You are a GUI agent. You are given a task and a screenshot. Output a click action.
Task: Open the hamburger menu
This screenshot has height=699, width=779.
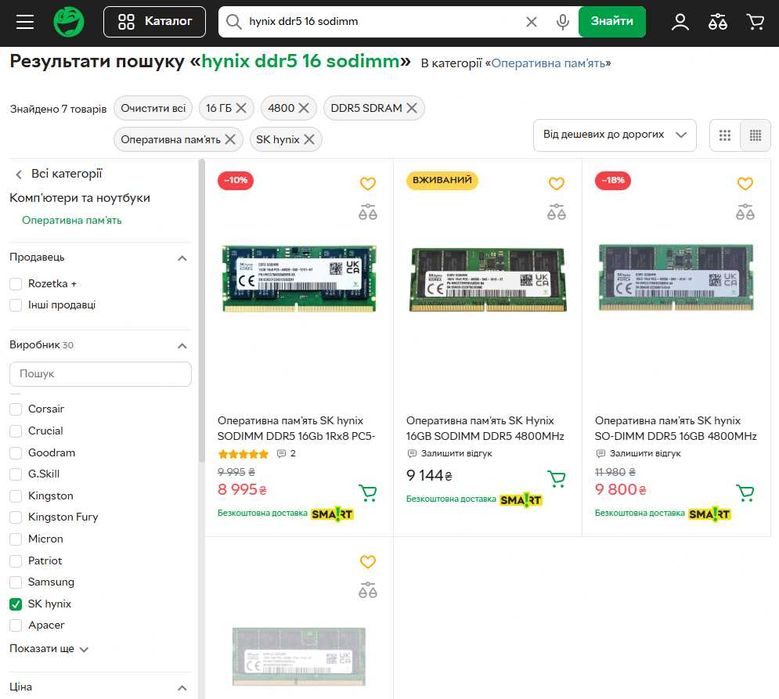(25, 21)
